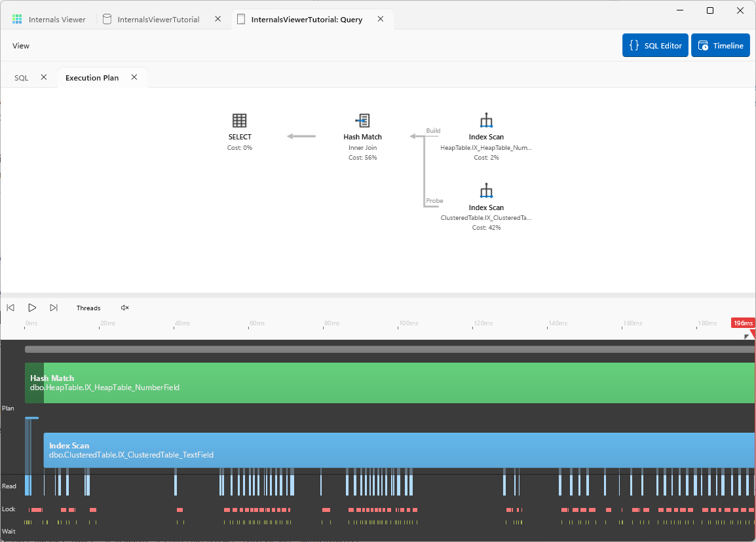Click the Wait row label
The height and width of the screenshot is (542, 756).
9,532
